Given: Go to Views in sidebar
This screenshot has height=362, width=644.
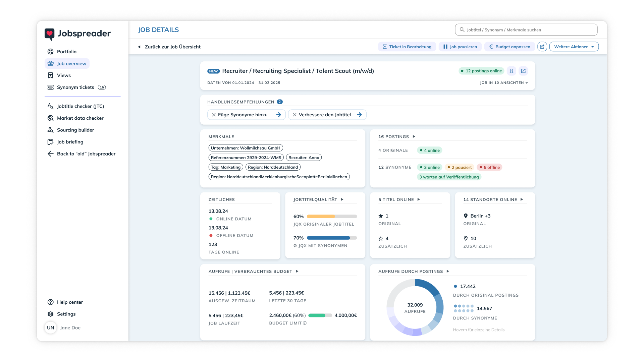Looking at the screenshot, I should coord(64,75).
